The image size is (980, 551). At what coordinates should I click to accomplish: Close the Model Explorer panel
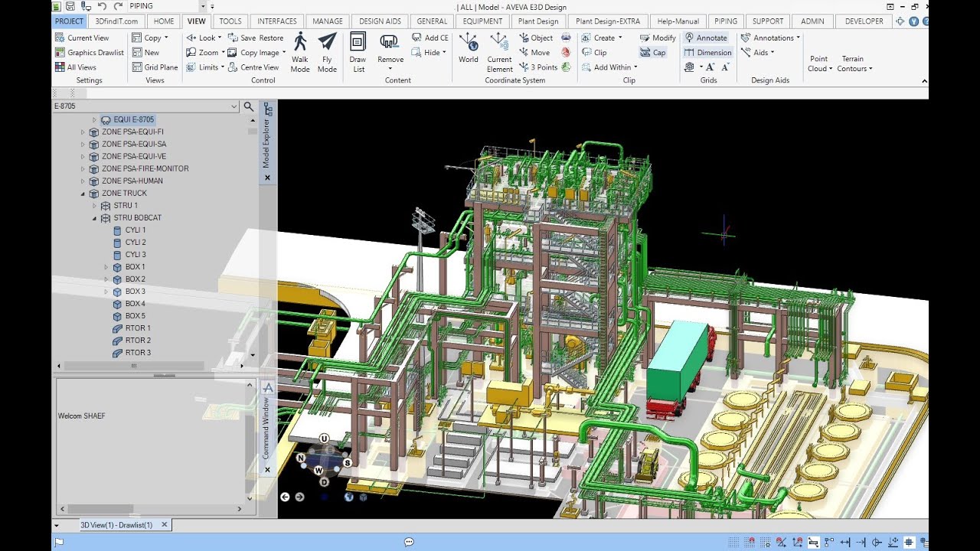click(x=267, y=178)
